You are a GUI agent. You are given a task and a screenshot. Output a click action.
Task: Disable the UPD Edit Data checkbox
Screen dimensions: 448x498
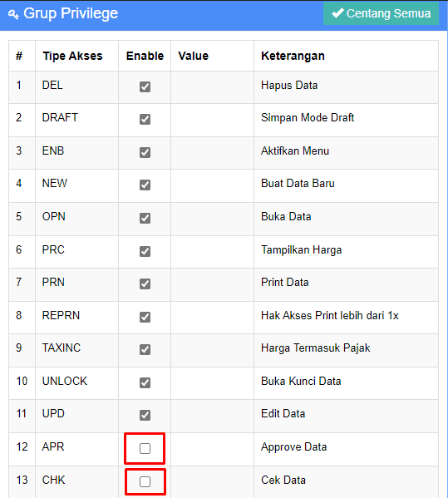[145, 415]
